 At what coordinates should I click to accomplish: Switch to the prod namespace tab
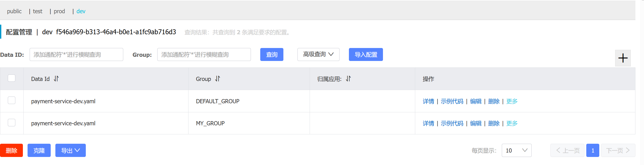[x=59, y=11]
